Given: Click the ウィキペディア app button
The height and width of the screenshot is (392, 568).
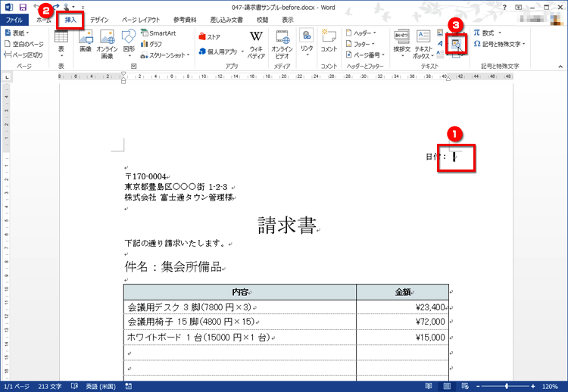Looking at the screenshot, I should pyautogui.click(x=256, y=45).
